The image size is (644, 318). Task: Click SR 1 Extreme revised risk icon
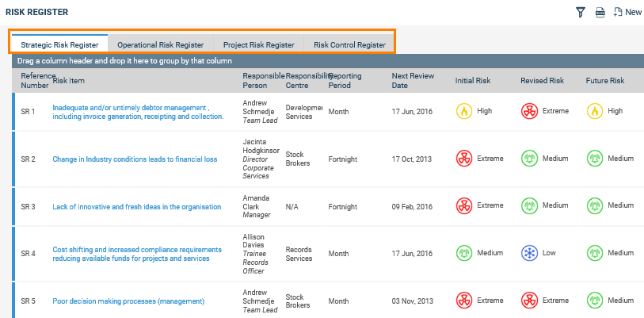528,111
